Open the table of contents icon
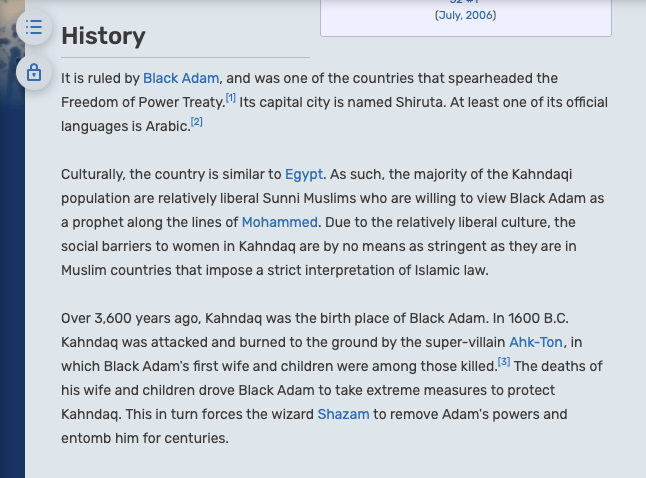 [x=34, y=27]
